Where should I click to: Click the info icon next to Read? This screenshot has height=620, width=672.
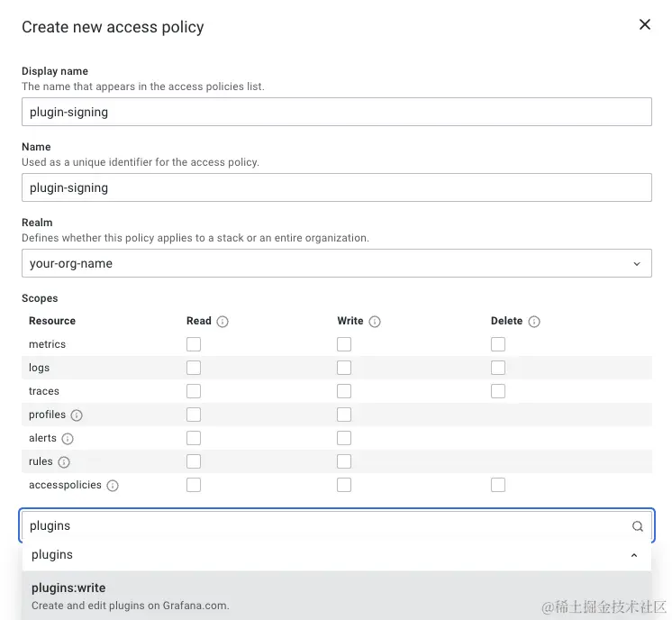[x=222, y=322]
